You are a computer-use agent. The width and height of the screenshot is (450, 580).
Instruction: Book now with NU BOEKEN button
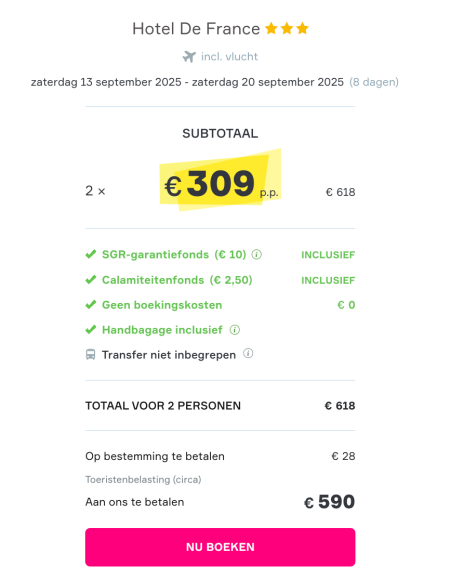click(220, 547)
